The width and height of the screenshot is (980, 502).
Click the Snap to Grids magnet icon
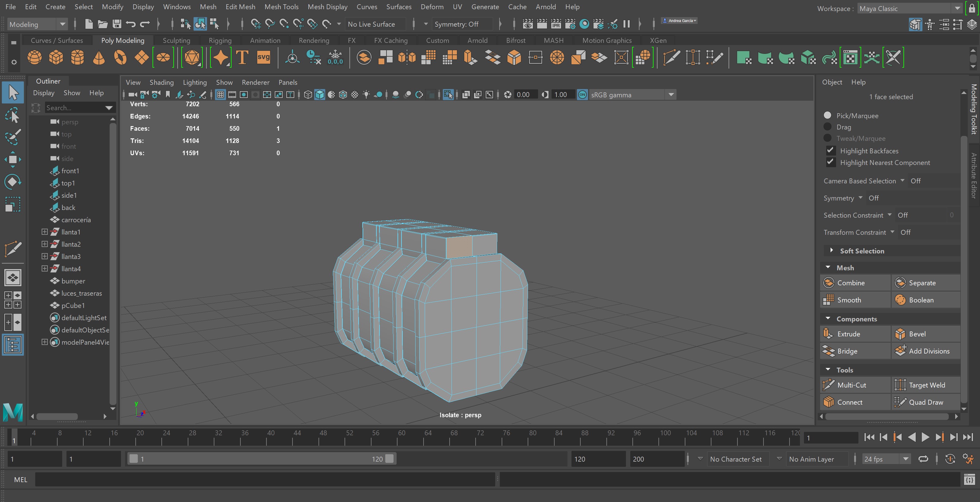256,24
